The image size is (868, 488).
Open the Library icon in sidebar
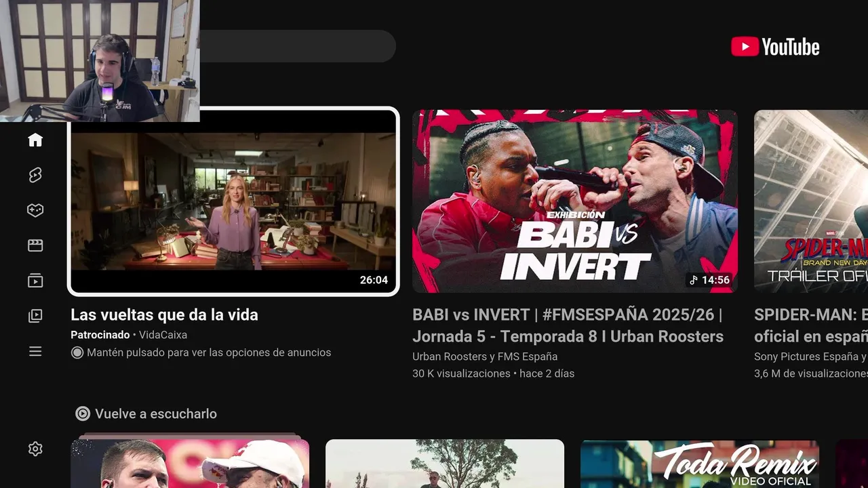click(35, 316)
